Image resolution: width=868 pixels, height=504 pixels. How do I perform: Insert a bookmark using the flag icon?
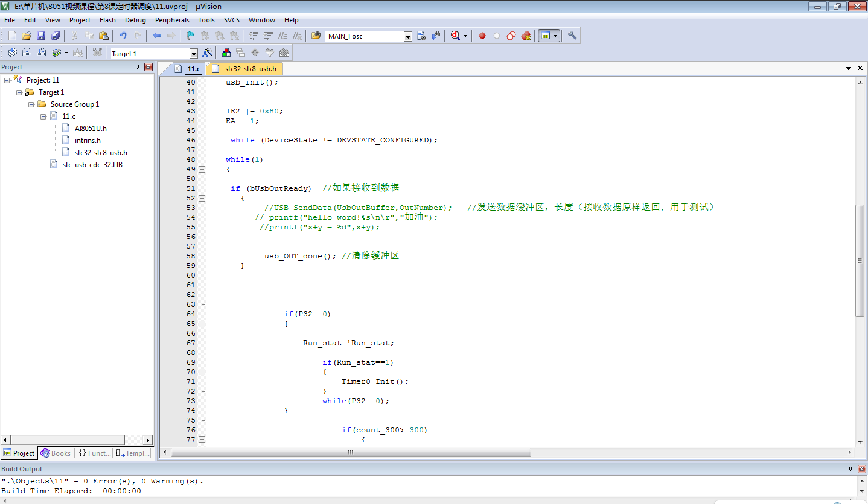190,36
